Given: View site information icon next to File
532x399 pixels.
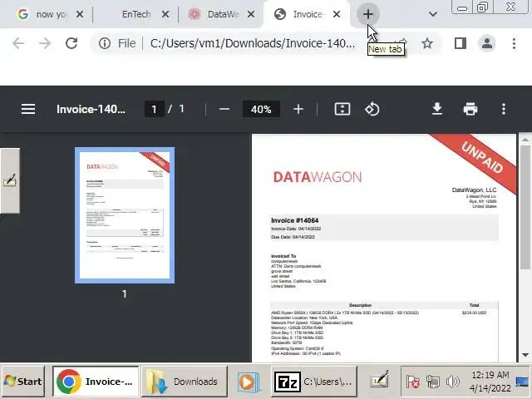Looking at the screenshot, I should [x=105, y=43].
